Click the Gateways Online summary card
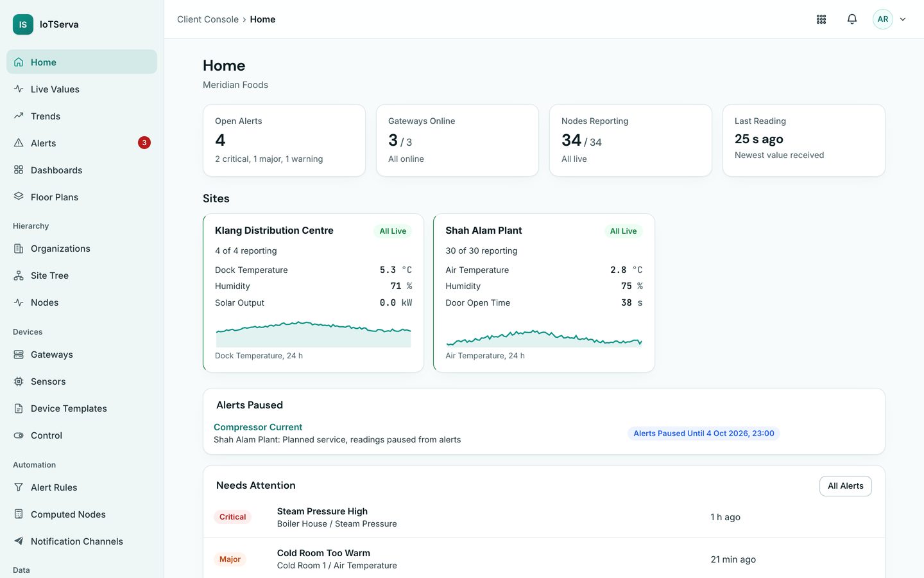Screen dimensions: 924x578 458,140
